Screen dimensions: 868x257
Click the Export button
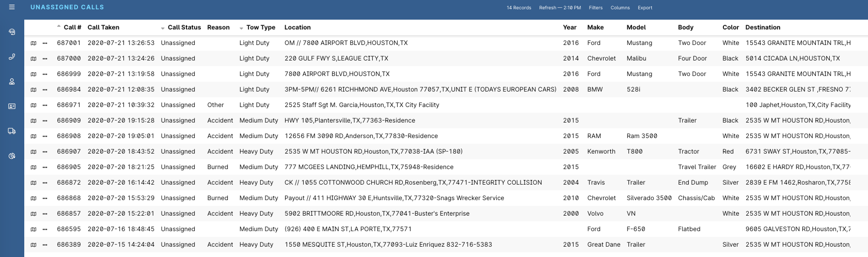click(x=644, y=8)
